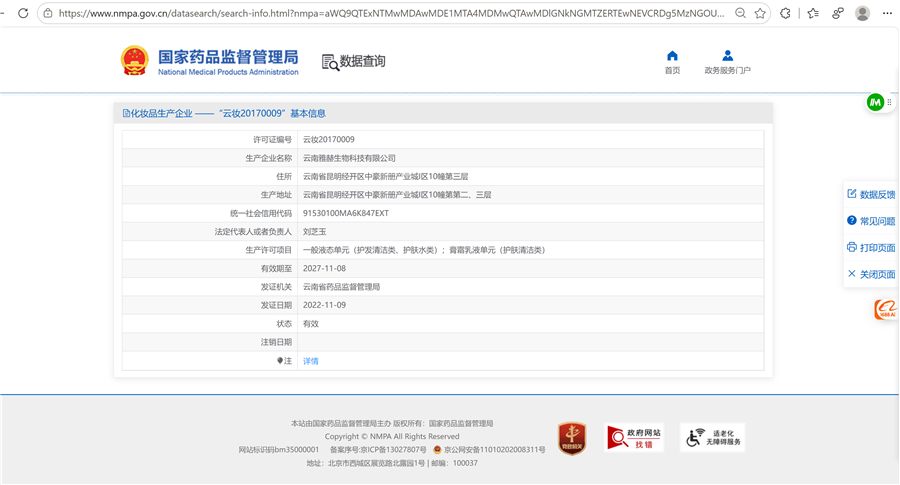Bookmark this page with the star icon
The width and height of the screenshot is (900, 485).
761,13
